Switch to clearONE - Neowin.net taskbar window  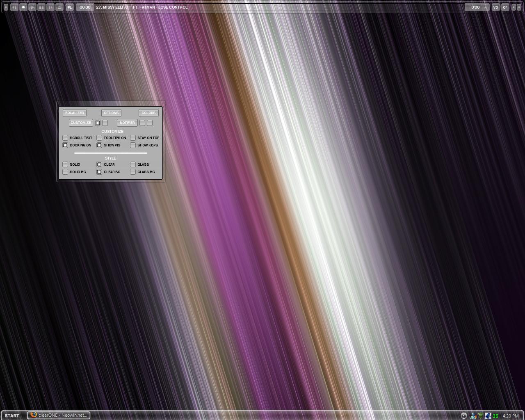pos(59,415)
